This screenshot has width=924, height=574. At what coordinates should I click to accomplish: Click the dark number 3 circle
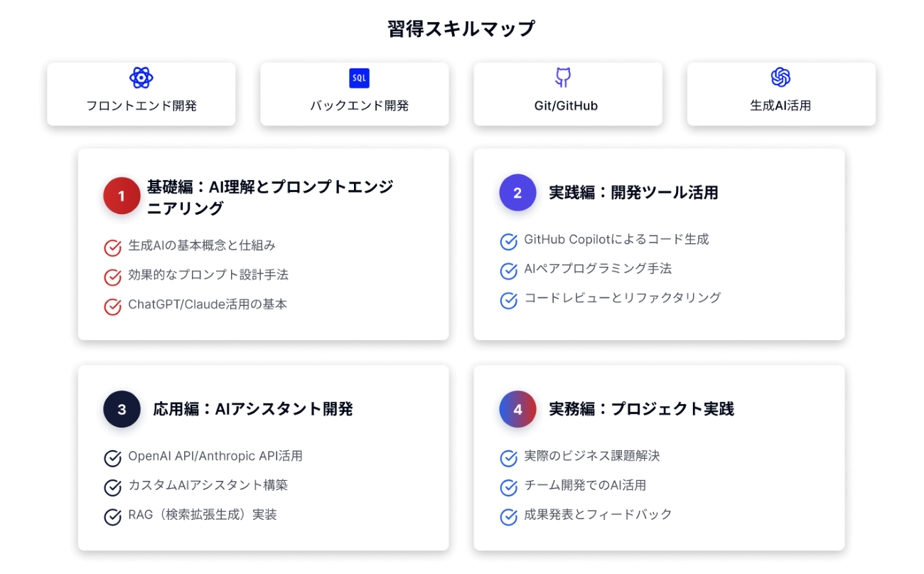[x=122, y=409]
